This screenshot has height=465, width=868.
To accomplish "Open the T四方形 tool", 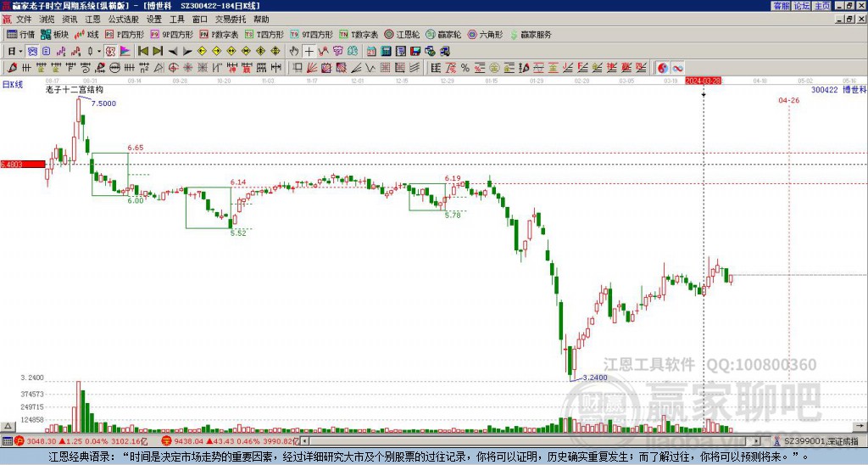I will click(x=264, y=34).
